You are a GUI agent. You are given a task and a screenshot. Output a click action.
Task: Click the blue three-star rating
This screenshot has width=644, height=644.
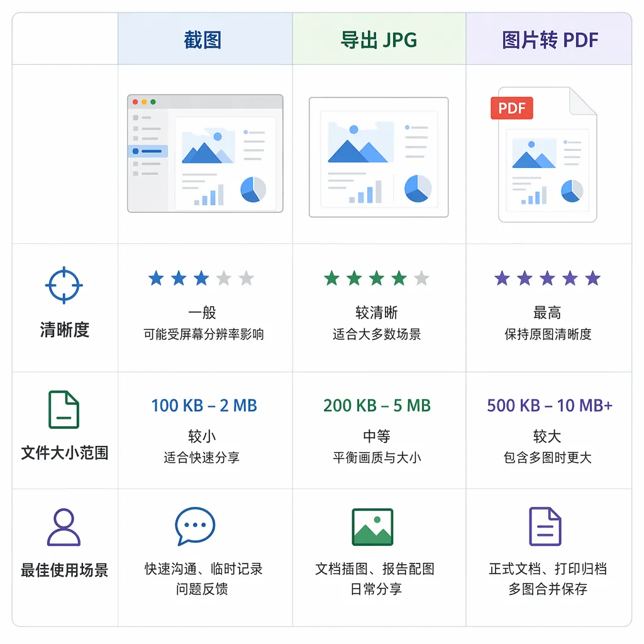coord(201,278)
